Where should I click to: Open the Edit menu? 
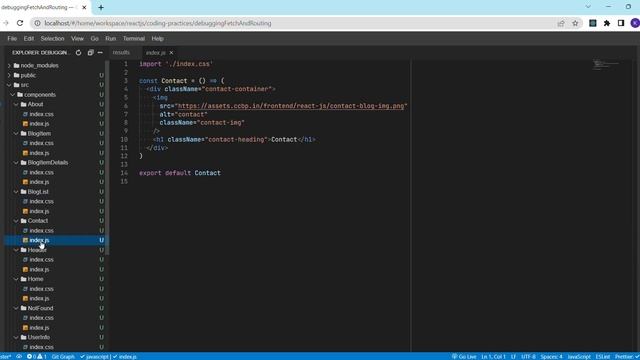[x=29, y=39]
